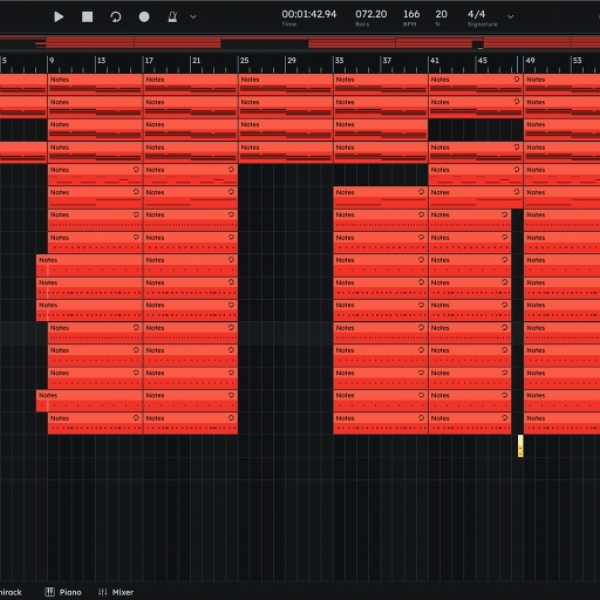Select bottom-track Notes clip starting at bar 33

pyautogui.click(x=381, y=423)
